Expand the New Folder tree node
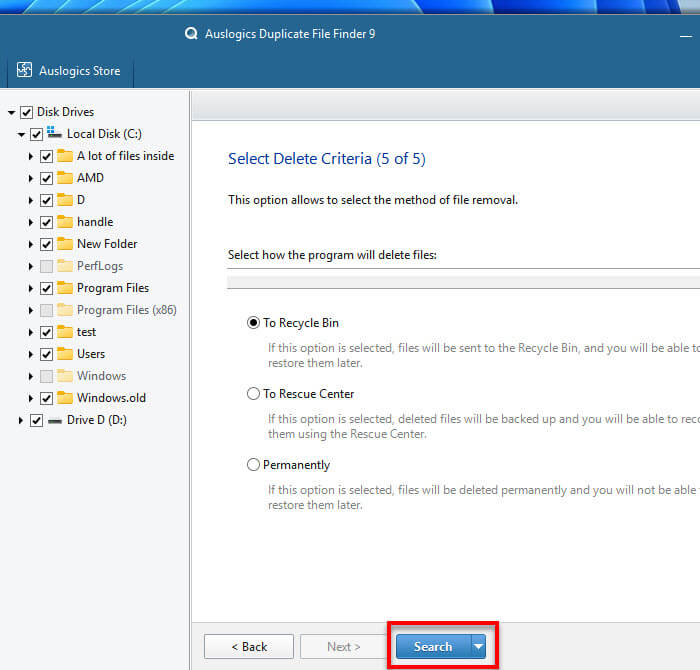The image size is (700, 670). tap(32, 244)
